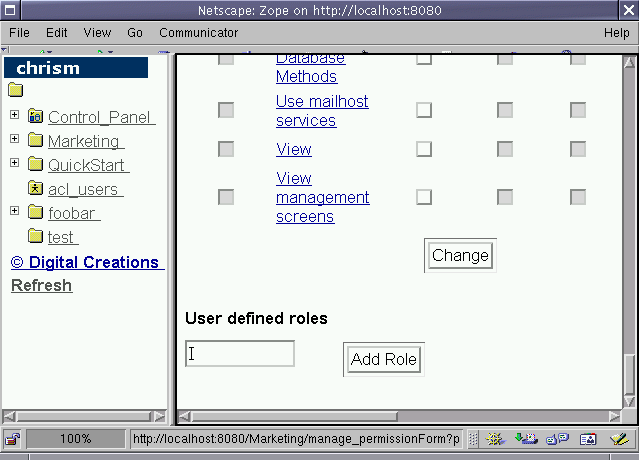Click the QuickStart folder icon
Screen dimensions: 639x460
pos(35,164)
